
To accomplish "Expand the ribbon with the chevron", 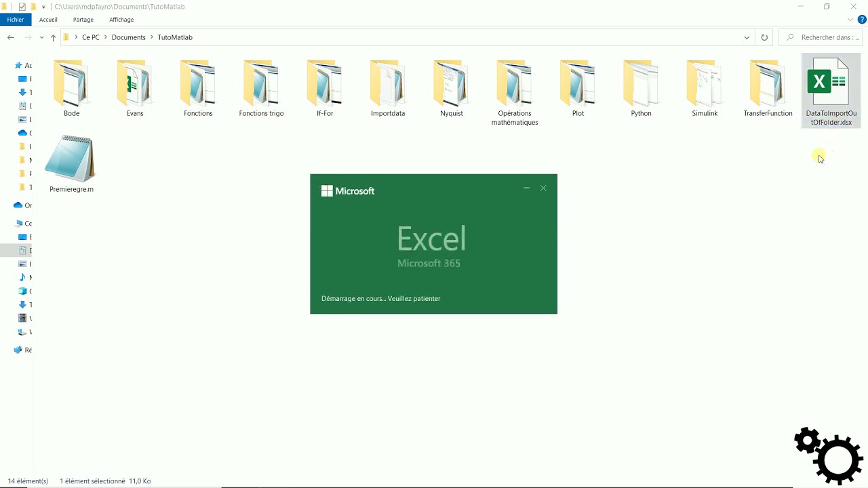I will 851,20.
